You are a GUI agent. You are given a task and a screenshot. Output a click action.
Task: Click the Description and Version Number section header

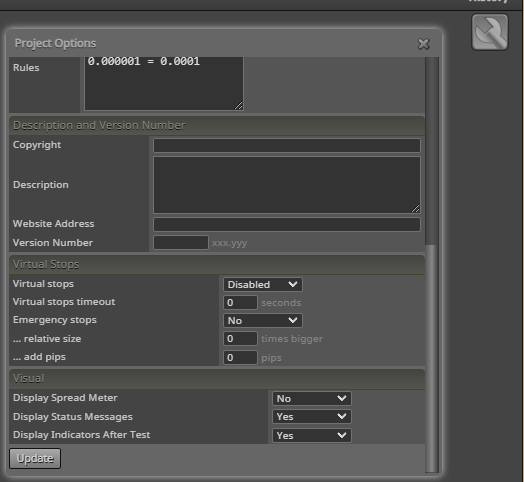coord(217,125)
